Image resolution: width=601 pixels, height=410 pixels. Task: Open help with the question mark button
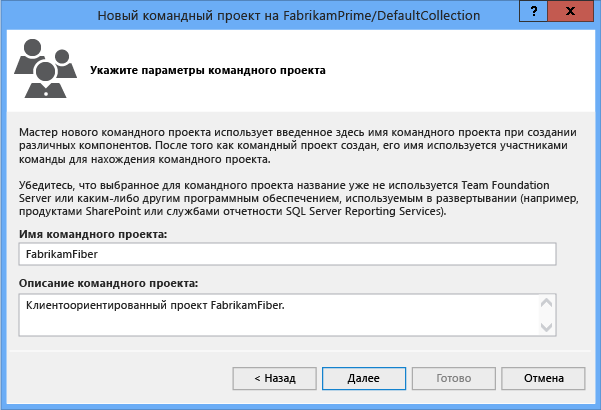(x=533, y=11)
